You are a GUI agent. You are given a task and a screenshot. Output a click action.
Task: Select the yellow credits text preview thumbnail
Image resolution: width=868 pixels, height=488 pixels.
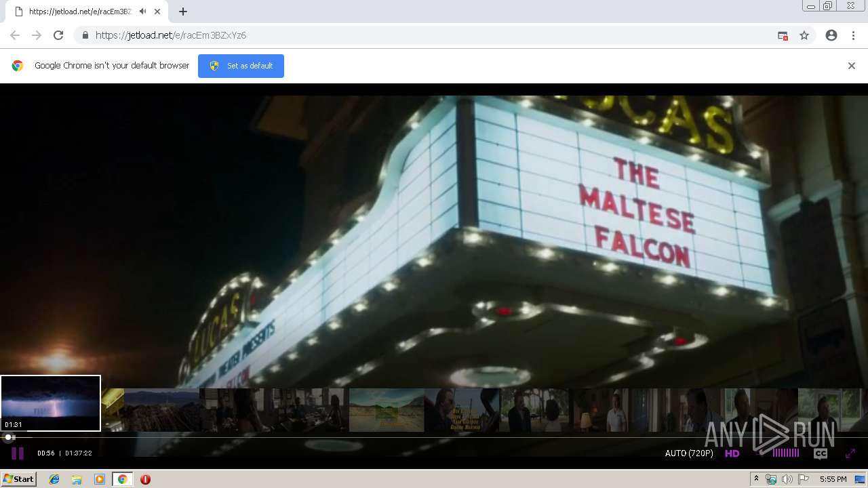[462, 409]
